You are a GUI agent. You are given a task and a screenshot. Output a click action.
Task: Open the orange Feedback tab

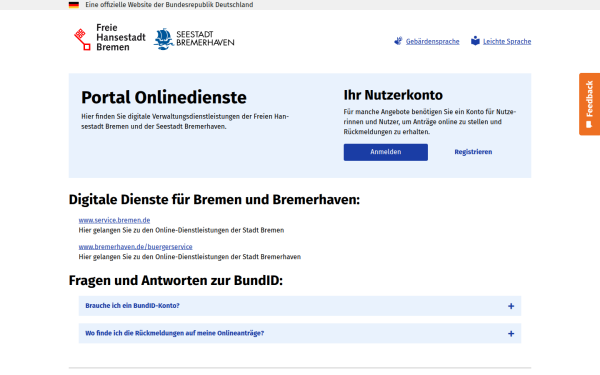(589, 104)
